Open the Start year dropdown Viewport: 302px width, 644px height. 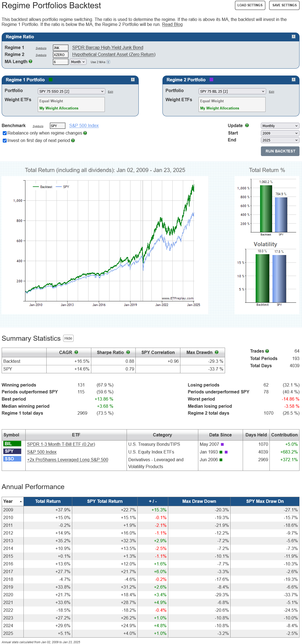280,133
